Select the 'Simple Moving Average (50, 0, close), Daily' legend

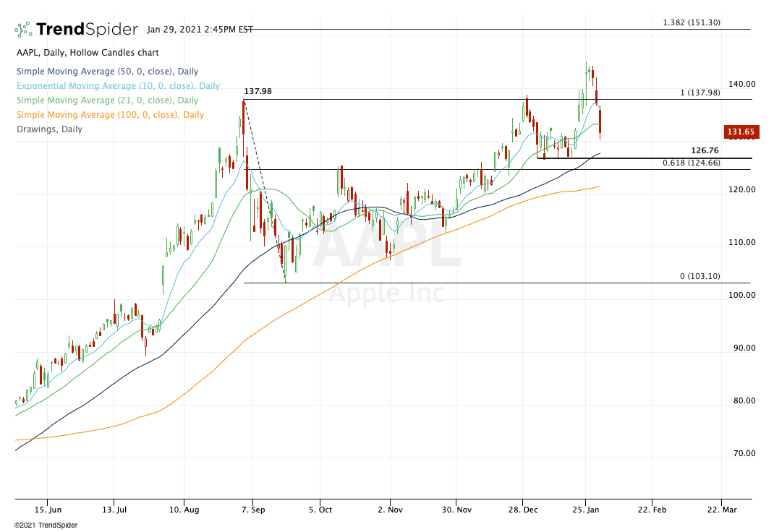click(x=108, y=72)
